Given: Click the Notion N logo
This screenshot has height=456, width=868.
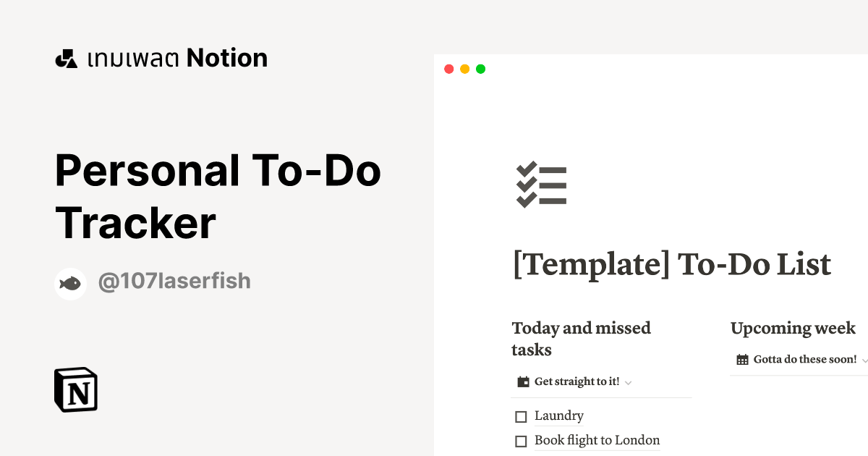Looking at the screenshot, I should (x=75, y=389).
